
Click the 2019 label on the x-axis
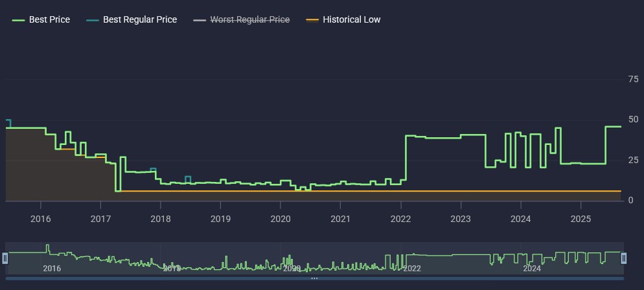220,219
